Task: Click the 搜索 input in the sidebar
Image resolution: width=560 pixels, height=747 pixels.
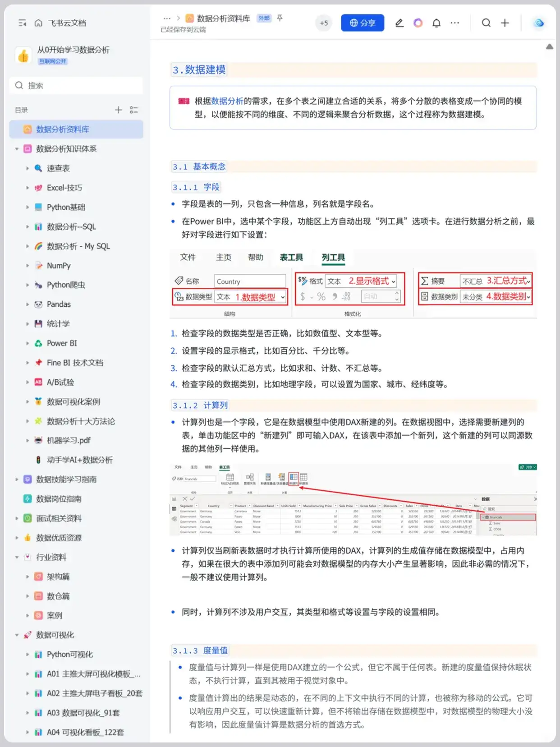Action: pos(76,85)
